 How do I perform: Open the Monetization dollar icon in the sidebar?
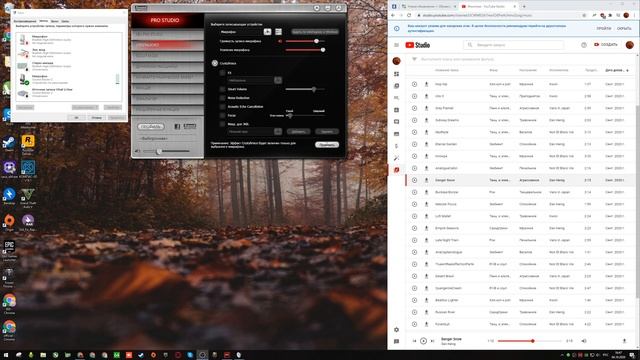pyautogui.click(x=396, y=146)
